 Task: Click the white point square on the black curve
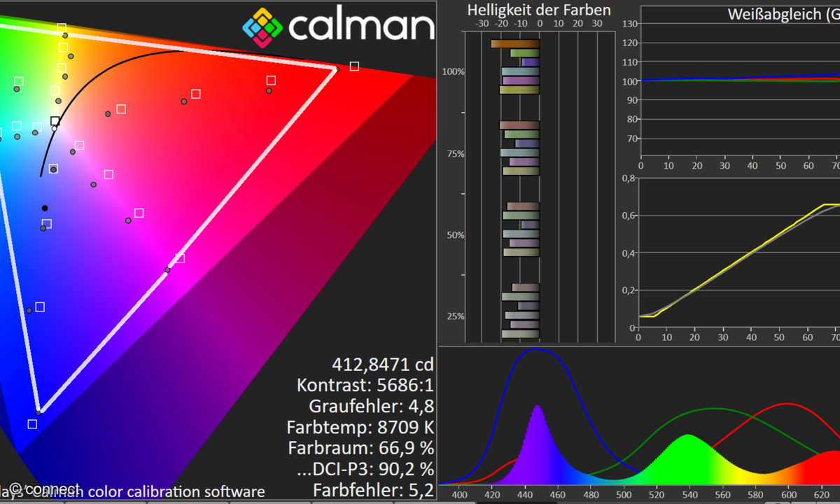[55, 122]
